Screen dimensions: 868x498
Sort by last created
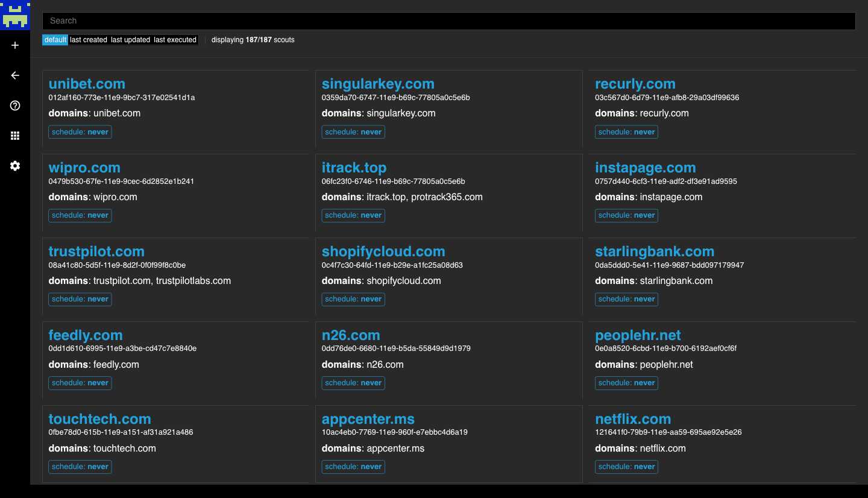coord(89,40)
